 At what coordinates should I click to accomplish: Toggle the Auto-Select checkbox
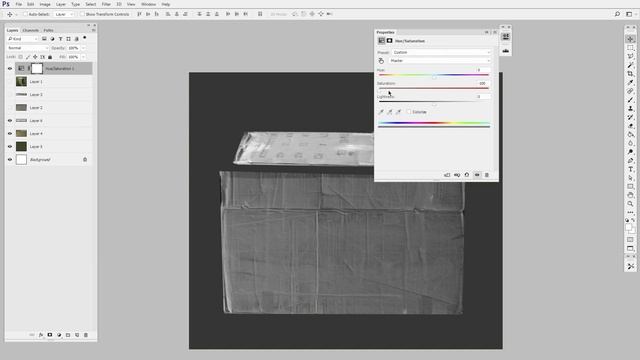coord(25,14)
